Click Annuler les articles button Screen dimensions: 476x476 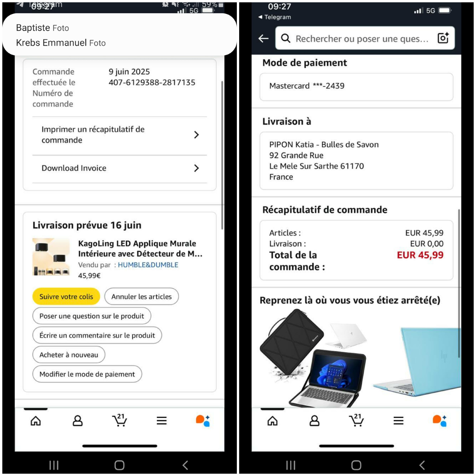point(141,296)
